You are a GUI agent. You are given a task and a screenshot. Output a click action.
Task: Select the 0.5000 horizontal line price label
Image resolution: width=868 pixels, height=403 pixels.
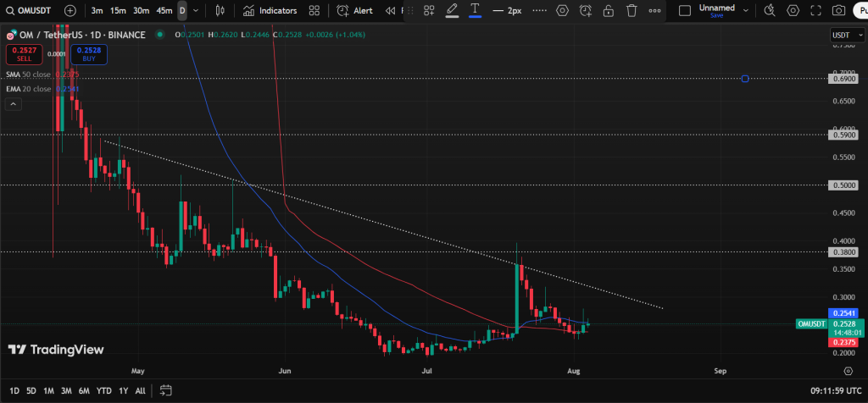click(x=843, y=185)
